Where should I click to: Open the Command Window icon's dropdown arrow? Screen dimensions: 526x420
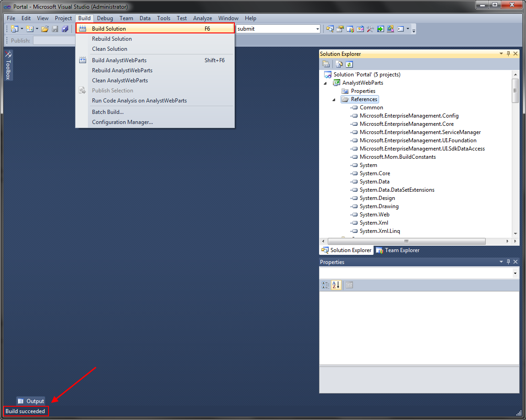[408, 29]
